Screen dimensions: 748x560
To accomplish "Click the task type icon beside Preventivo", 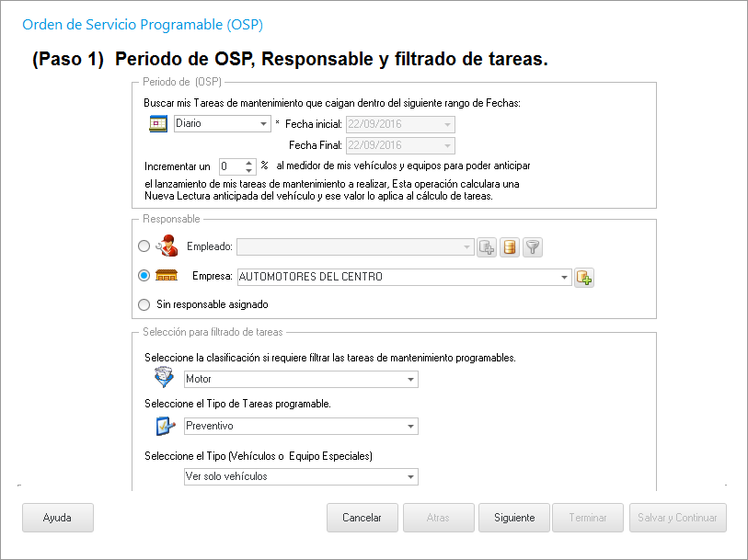I will (165, 426).
